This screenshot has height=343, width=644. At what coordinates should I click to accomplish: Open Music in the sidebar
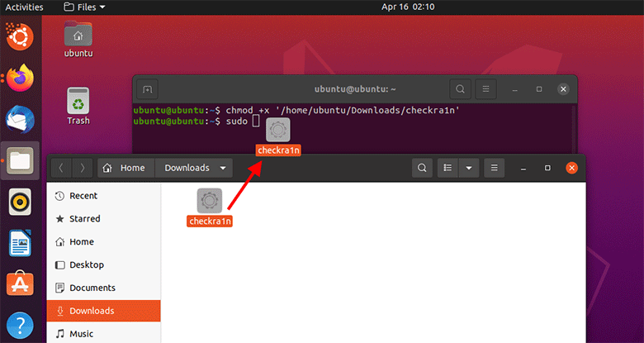point(103,334)
